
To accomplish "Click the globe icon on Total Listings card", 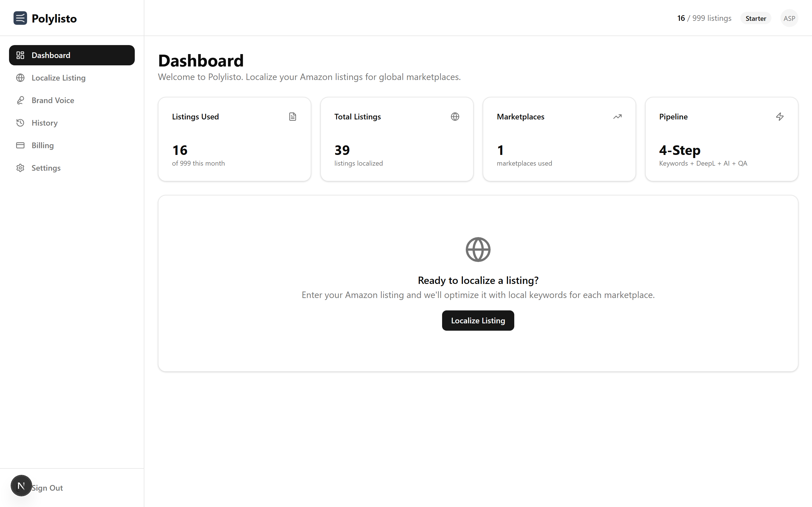I will 455,116.
